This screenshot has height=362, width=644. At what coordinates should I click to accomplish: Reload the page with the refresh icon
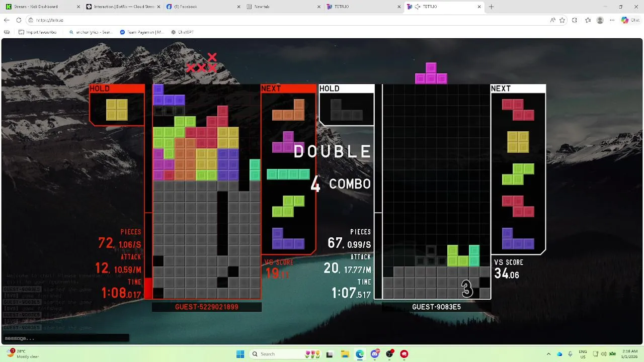19,20
